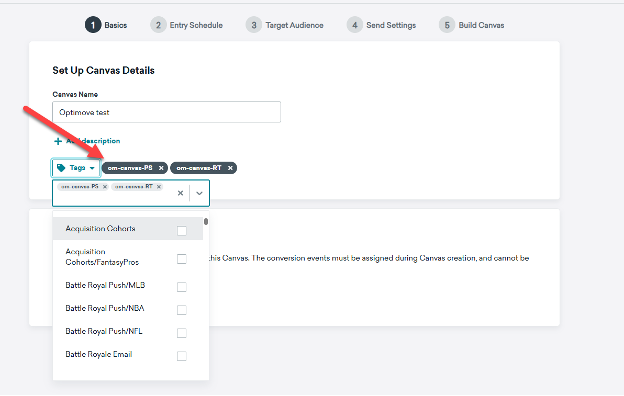Select 'Acquisition Cohorts' option text
Image resolution: width=624 pixels, height=396 pixels.
coord(101,229)
